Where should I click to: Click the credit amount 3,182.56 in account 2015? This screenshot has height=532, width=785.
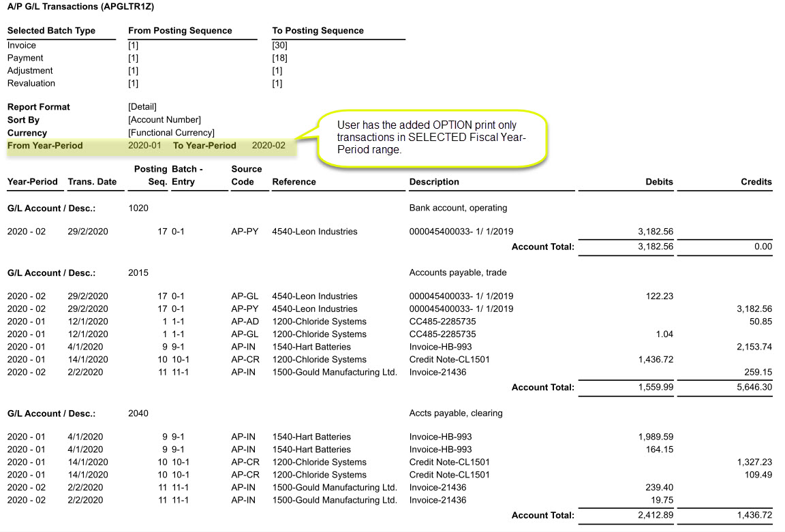pos(754,309)
